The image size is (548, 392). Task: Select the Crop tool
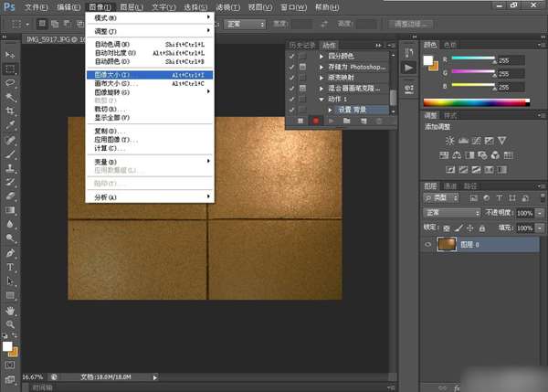pos(11,111)
